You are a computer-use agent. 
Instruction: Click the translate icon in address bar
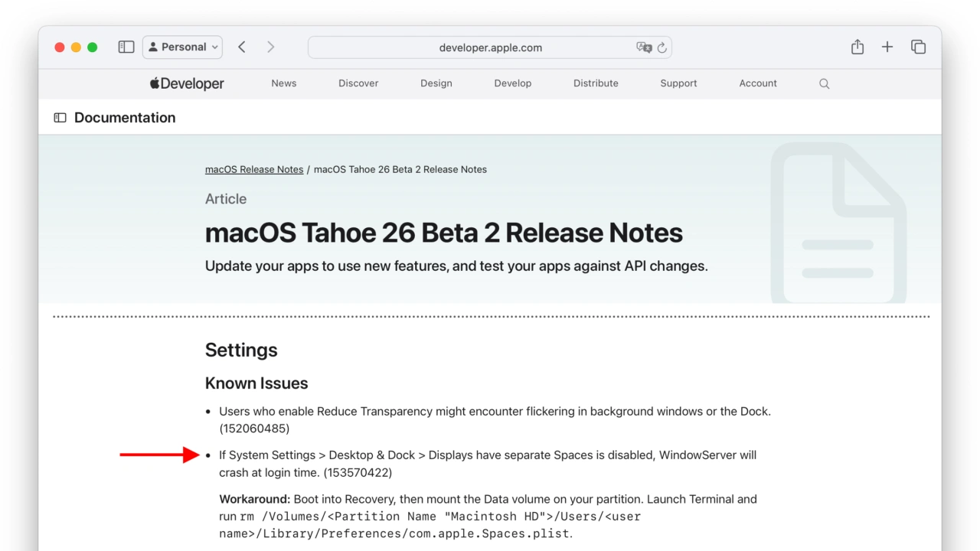[644, 47]
